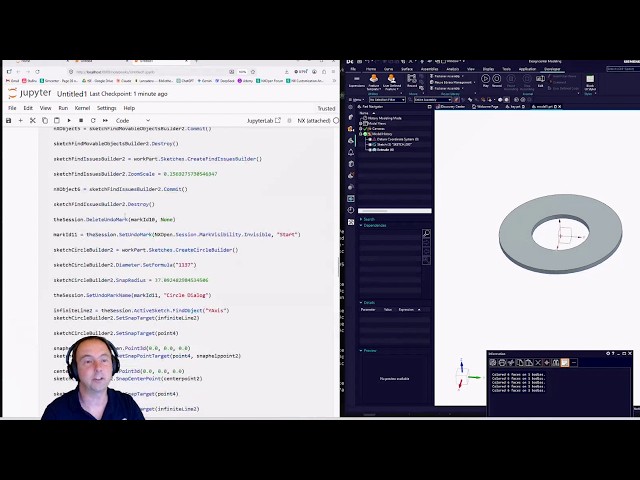Image resolution: width=640 pixels, height=480 pixels.
Task: Collapse the Model History tree node
Action: pos(361,134)
